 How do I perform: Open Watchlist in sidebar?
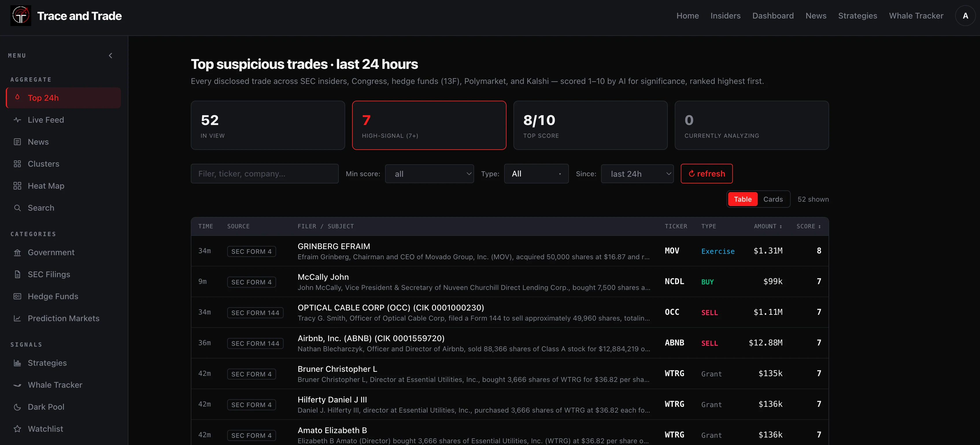(x=64, y=429)
